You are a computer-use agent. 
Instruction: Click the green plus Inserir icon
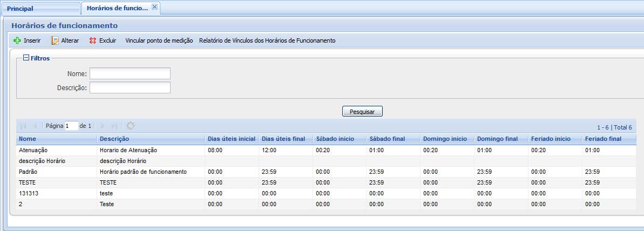[x=17, y=40]
